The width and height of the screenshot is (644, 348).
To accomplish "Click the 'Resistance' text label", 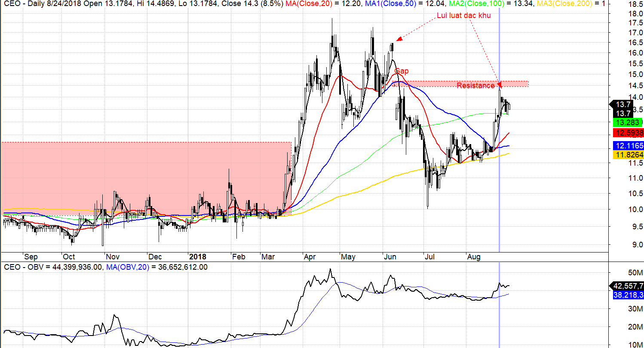I will point(475,86).
